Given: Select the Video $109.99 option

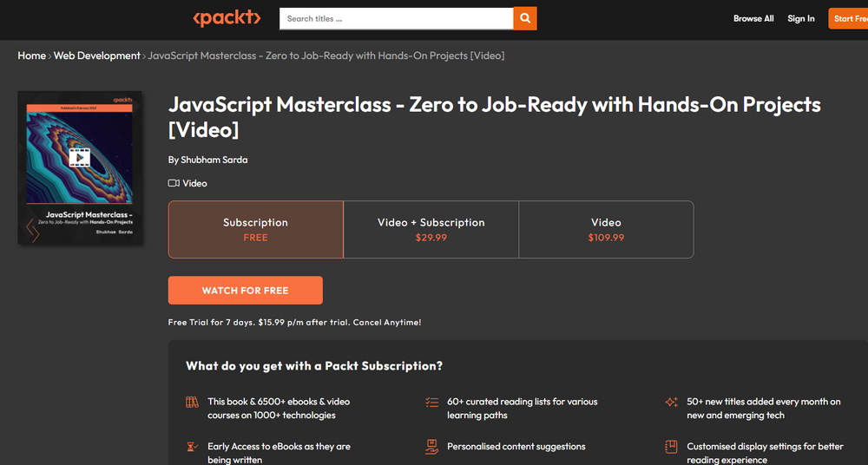Looking at the screenshot, I should [606, 229].
